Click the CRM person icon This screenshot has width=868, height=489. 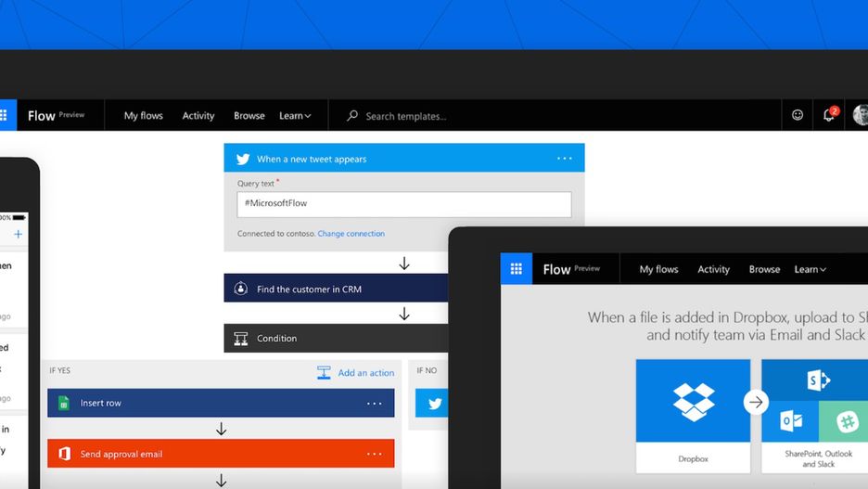tap(241, 289)
